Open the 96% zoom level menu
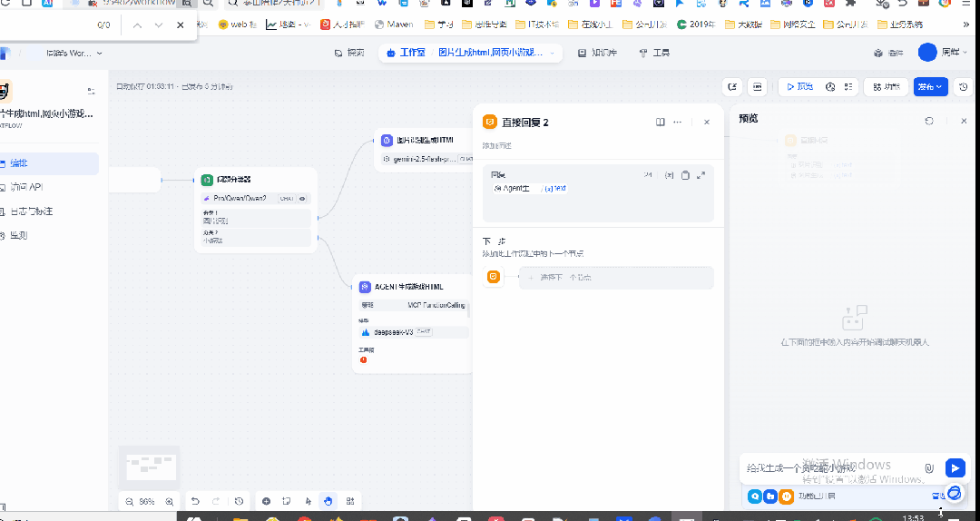Screen dimensions: 980x521 (147, 502)
